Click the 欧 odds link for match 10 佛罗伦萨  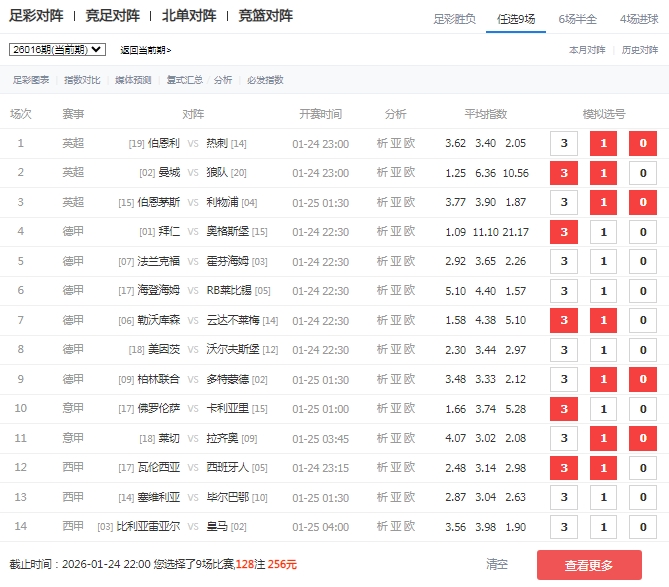point(409,409)
